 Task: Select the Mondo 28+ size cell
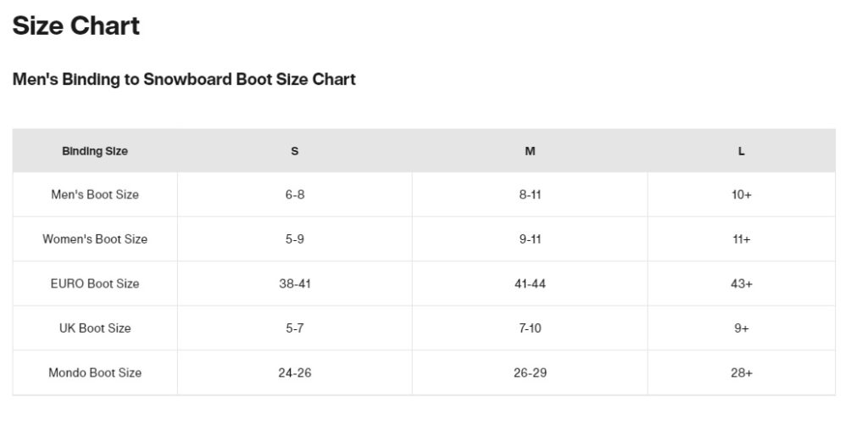[742, 372]
